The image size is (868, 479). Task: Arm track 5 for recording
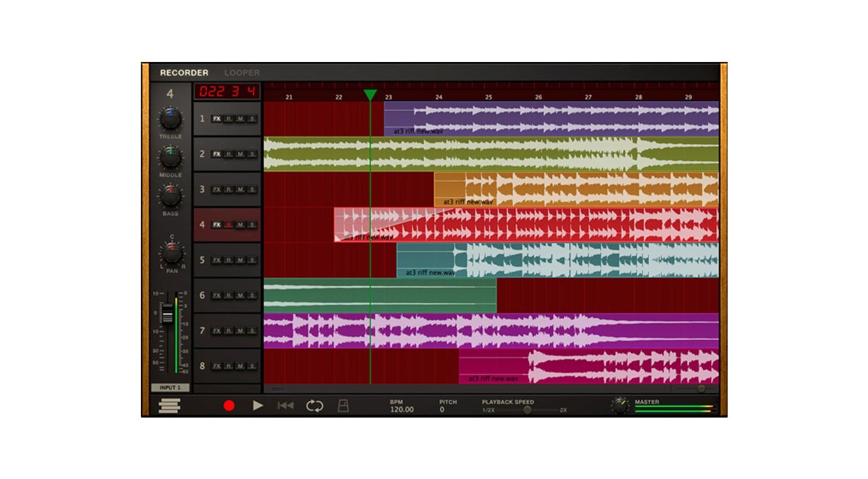point(228,260)
